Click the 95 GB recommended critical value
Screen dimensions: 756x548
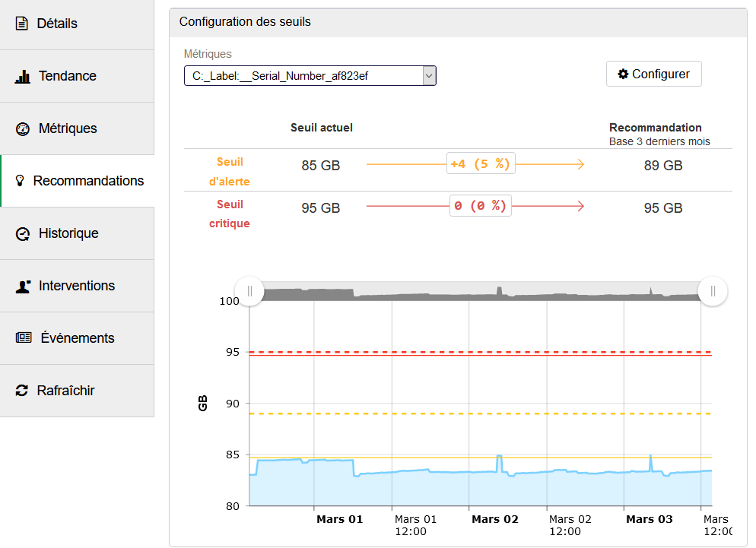(x=663, y=207)
